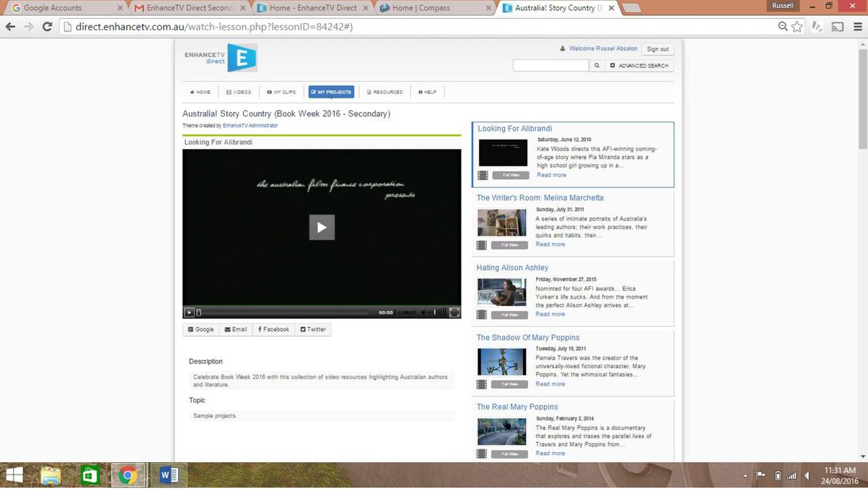Click the Cast icon in Chrome toolbar
The image size is (868, 489).
coord(838,27)
